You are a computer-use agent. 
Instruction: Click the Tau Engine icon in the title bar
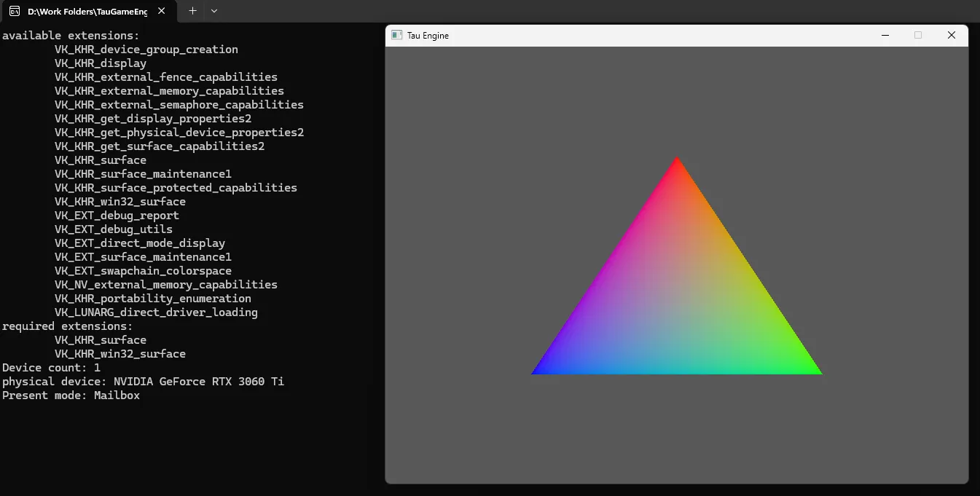[396, 35]
